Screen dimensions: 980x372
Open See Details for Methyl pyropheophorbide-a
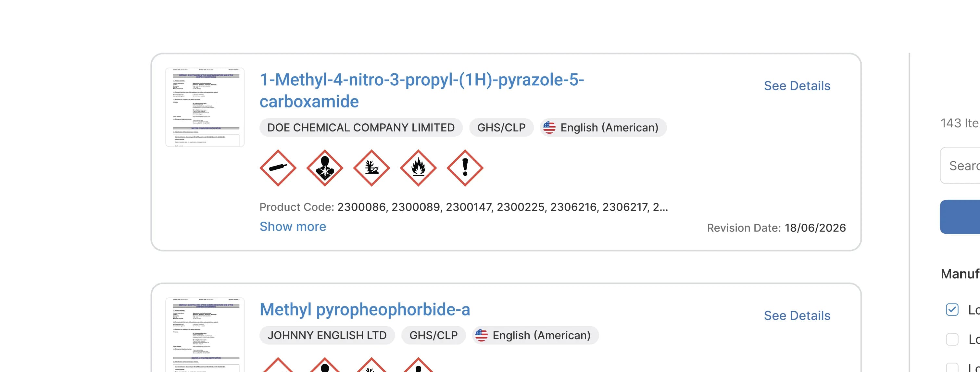(x=797, y=316)
